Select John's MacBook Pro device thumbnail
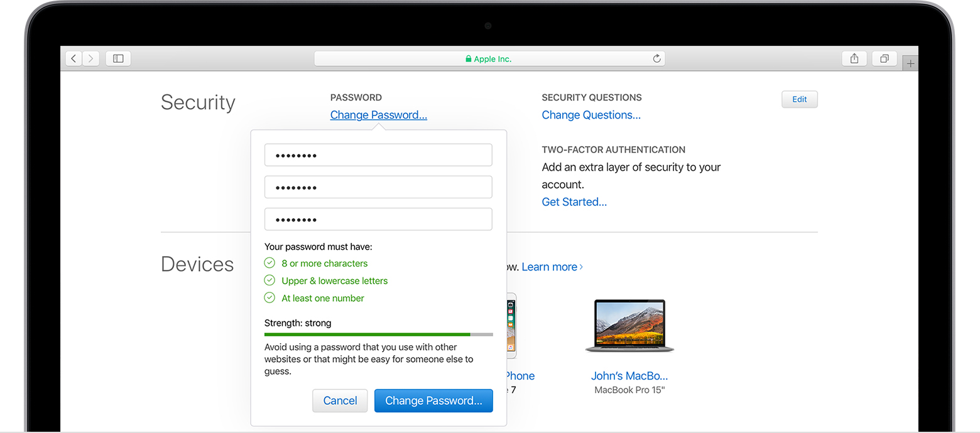The image size is (980, 433). coord(629,325)
